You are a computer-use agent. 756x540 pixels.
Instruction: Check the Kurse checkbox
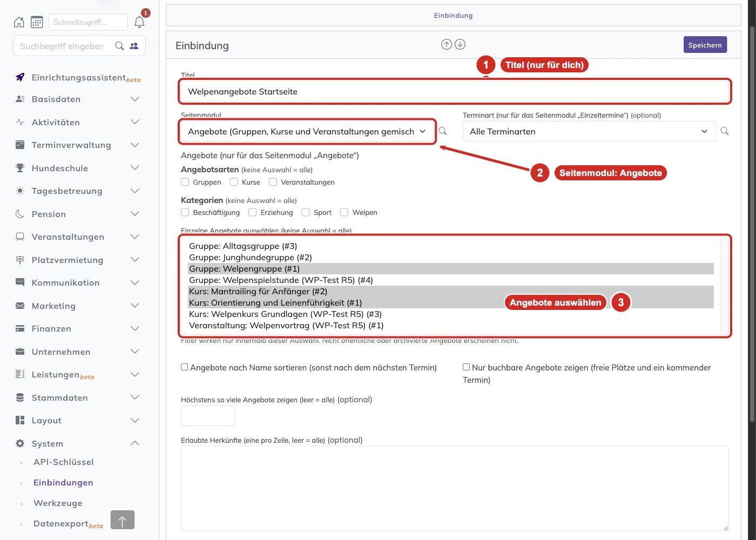pos(234,182)
